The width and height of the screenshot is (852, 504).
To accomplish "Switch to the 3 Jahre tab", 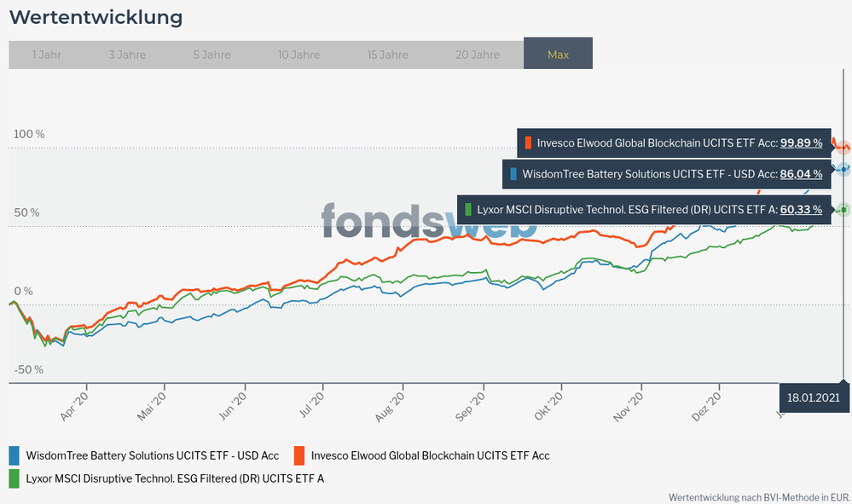I will point(127,55).
